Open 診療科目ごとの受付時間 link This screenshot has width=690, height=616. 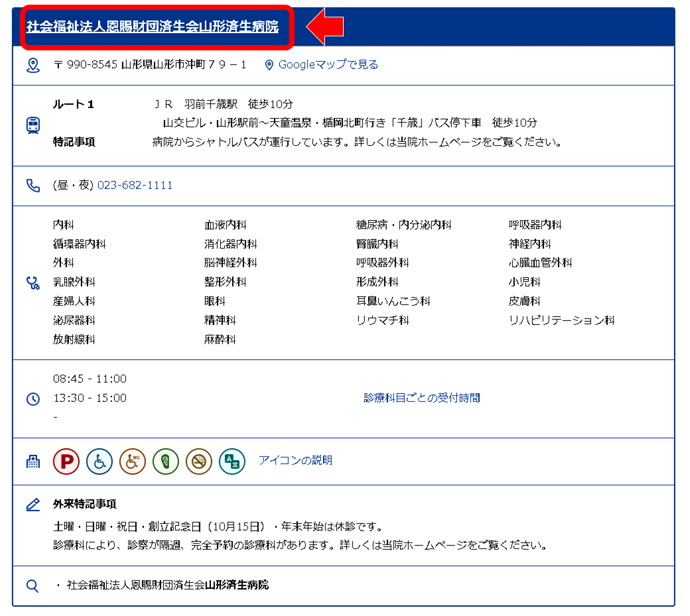421,398
